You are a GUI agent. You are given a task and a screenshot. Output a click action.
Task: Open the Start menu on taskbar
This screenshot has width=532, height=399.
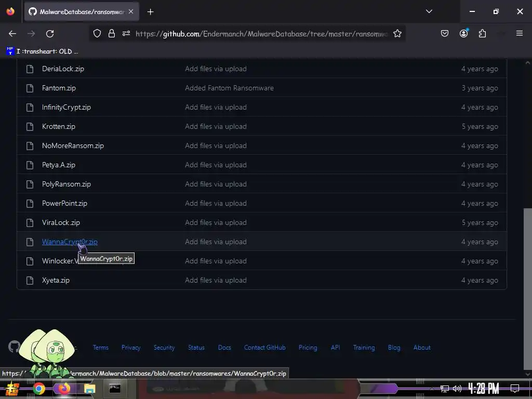(x=12, y=389)
